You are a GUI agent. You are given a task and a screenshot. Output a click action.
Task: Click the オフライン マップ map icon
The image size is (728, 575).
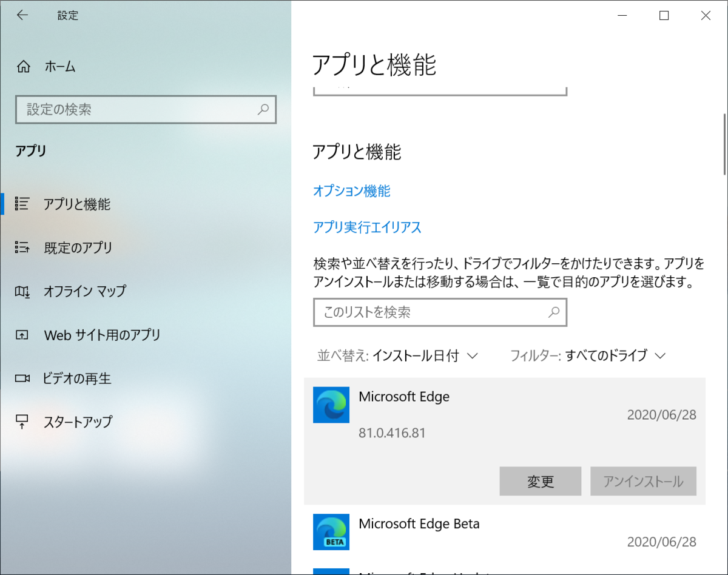coord(22,291)
